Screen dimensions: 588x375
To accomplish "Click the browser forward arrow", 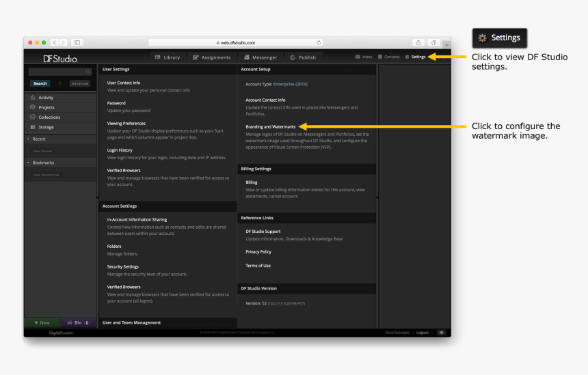I will 64,43.
